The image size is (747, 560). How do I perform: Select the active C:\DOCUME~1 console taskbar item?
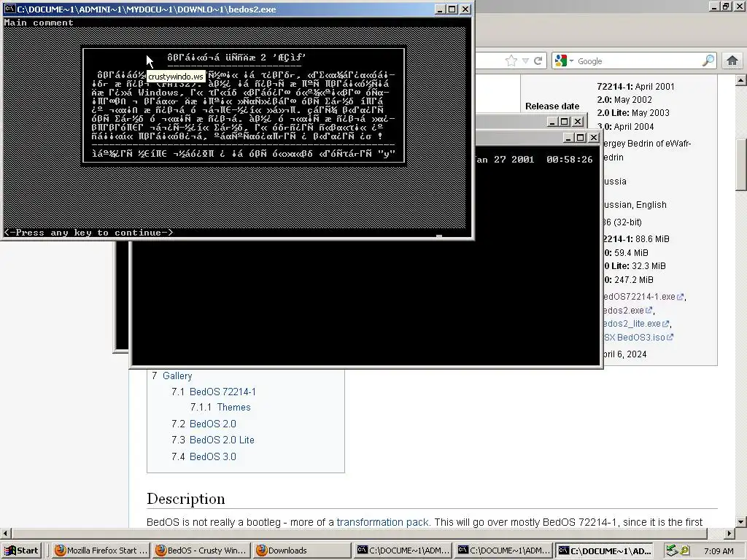tap(605, 551)
